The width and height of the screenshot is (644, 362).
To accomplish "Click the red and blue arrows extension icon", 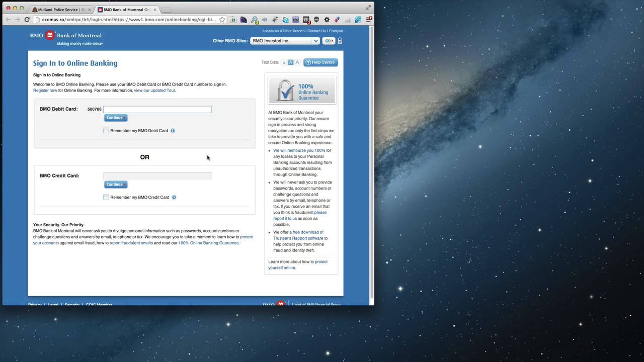I will pyautogui.click(x=337, y=20).
